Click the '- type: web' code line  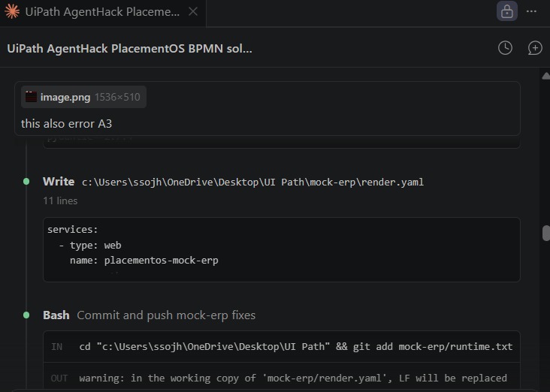tap(90, 245)
